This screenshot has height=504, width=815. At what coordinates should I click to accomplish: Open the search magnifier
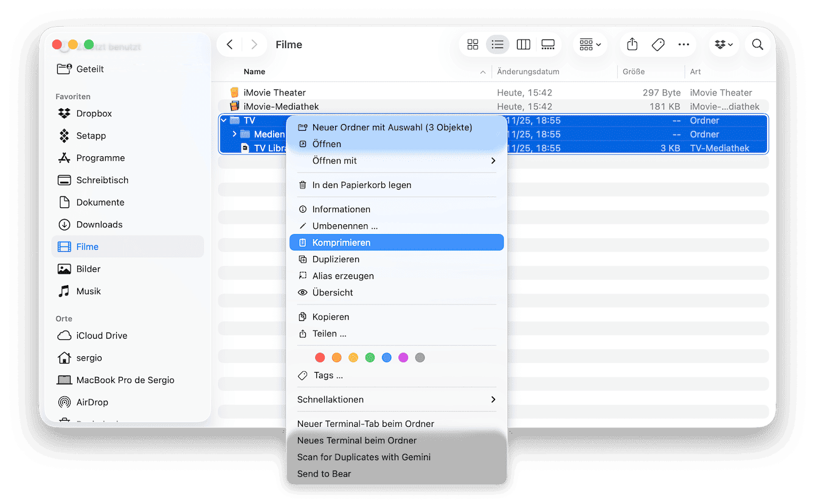click(x=757, y=44)
